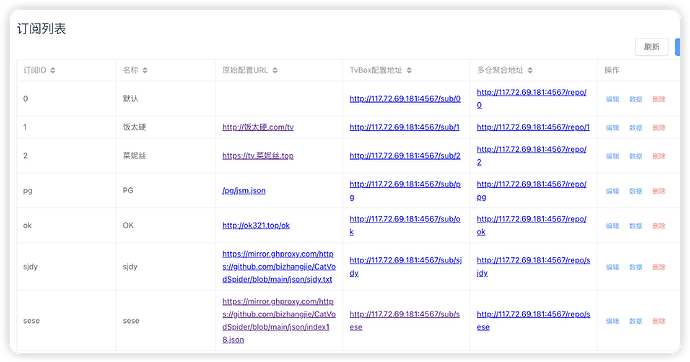View 数据 for the sjdy subscription
Image resolution: width=690 pixels, height=362 pixels.
tap(635, 267)
